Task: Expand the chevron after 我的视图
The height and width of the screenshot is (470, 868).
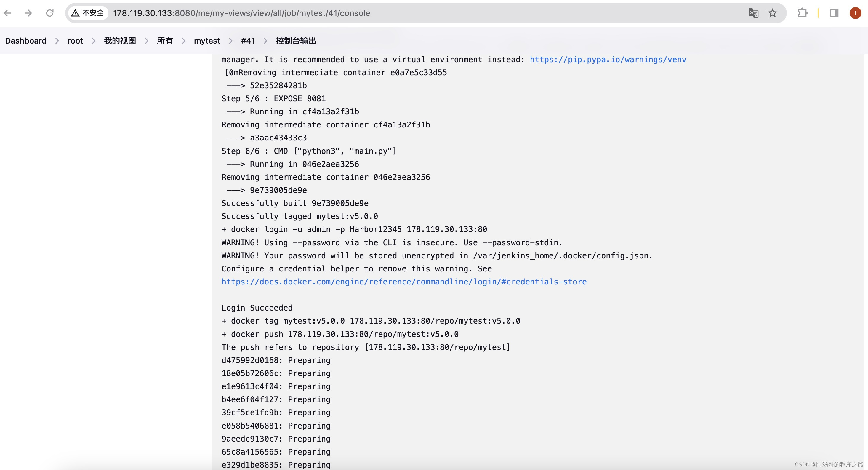Action: coord(147,41)
